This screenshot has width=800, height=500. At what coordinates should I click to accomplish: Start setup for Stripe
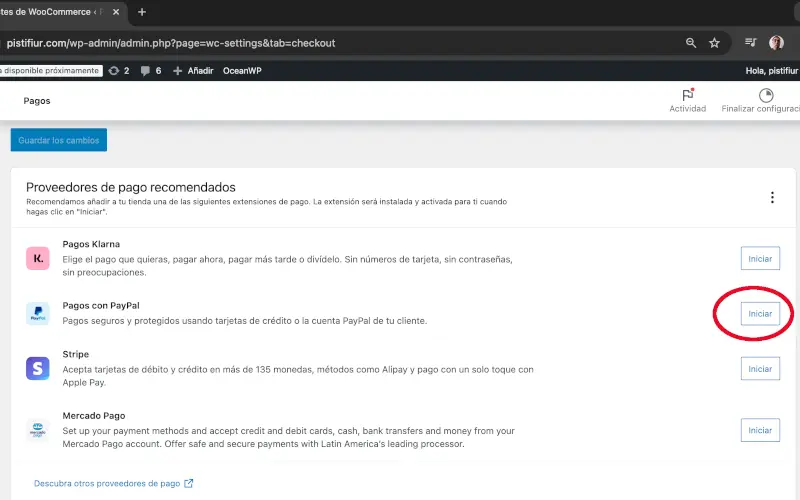(x=760, y=369)
